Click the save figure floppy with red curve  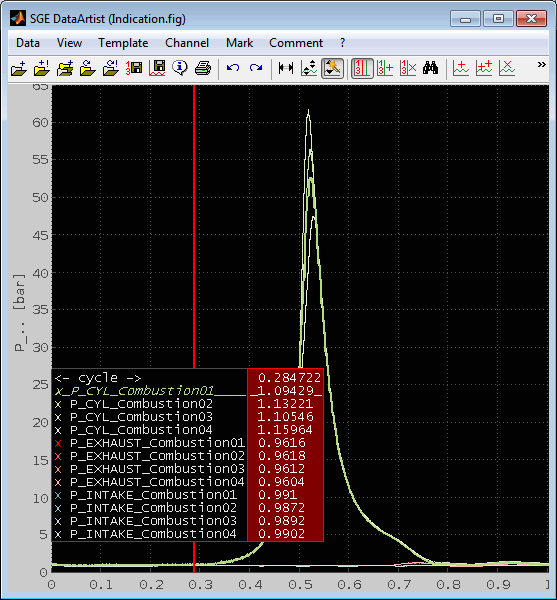coord(157,68)
